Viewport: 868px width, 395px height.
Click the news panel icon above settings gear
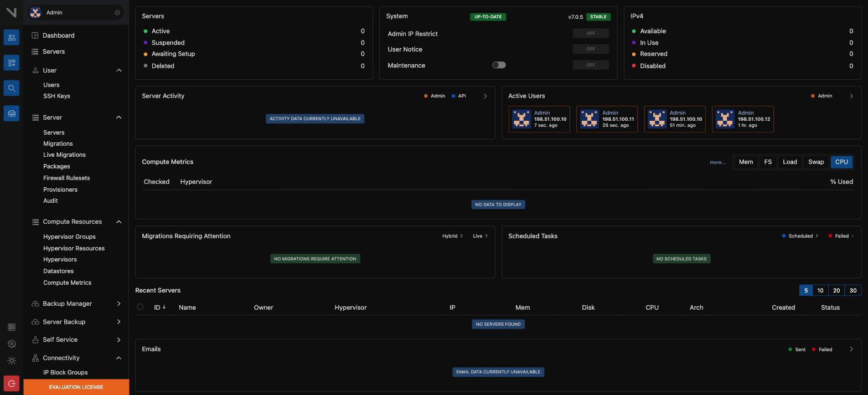[12, 327]
